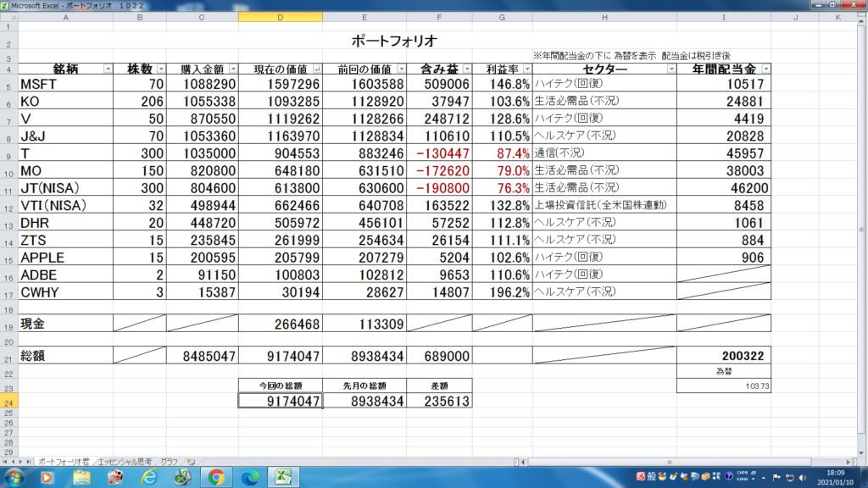The height and width of the screenshot is (488, 868).
Task: Click the JT(NISA) ticker cell
Action: 65,188
